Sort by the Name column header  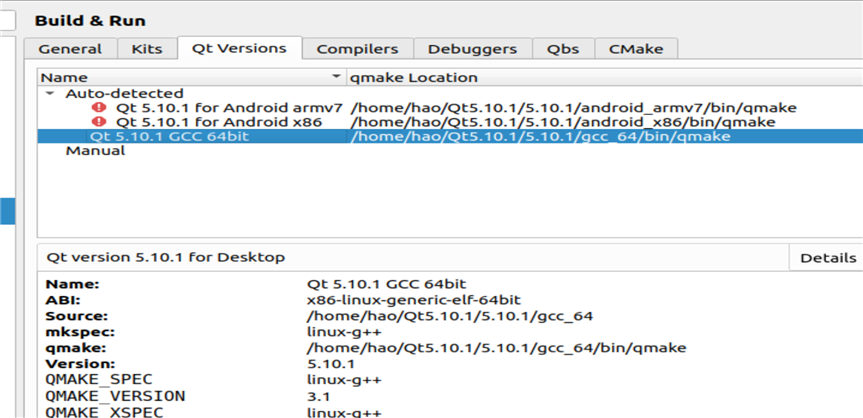point(191,78)
